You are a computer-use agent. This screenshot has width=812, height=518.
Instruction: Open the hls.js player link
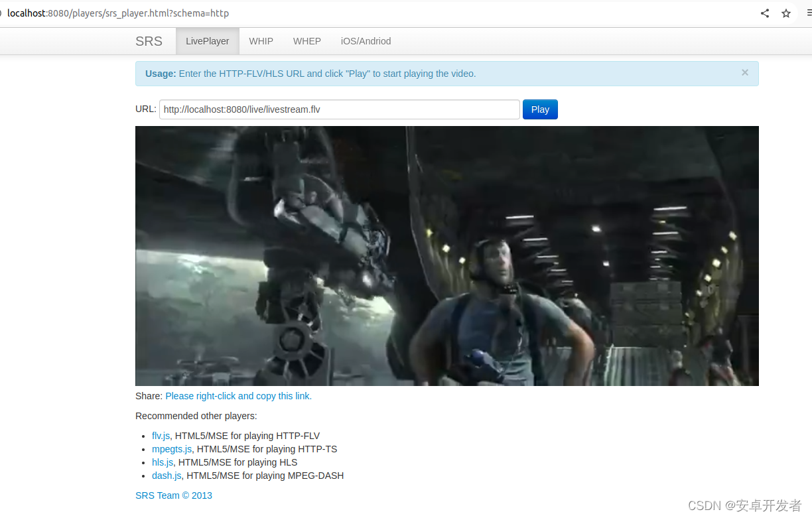pyautogui.click(x=163, y=462)
